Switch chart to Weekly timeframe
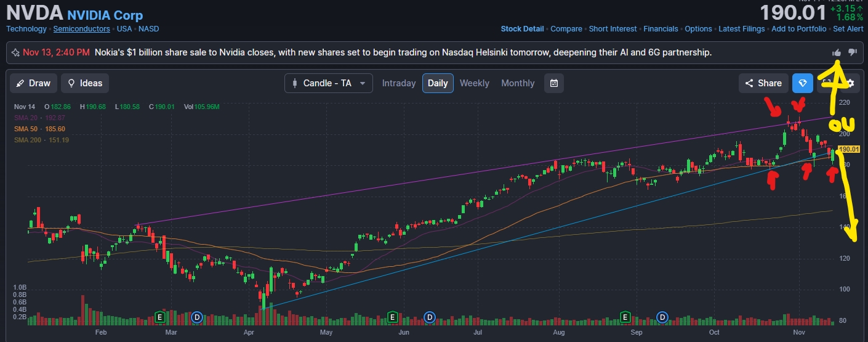The width and height of the screenshot is (868, 342). pyautogui.click(x=474, y=83)
